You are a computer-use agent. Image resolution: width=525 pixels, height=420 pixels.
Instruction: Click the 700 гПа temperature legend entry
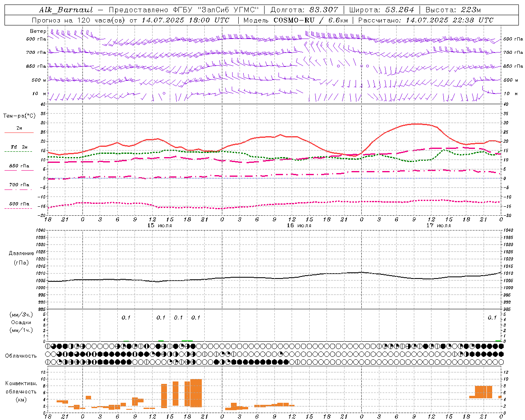click(19, 185)
